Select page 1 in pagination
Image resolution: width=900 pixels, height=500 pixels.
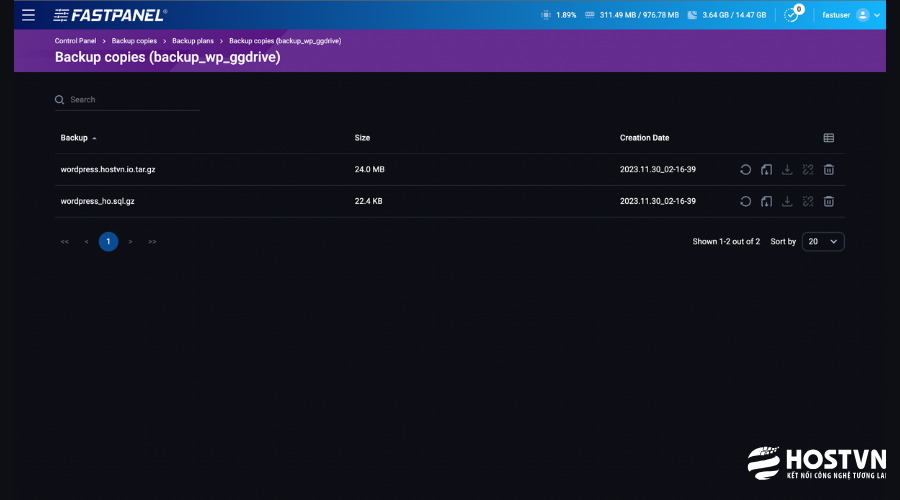pos(108,242)
